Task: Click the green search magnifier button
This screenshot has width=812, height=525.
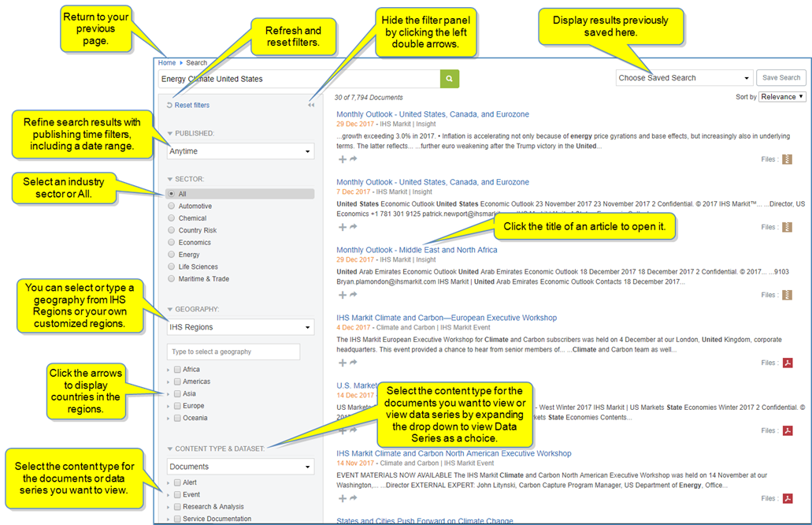Action: pos(450,79)
